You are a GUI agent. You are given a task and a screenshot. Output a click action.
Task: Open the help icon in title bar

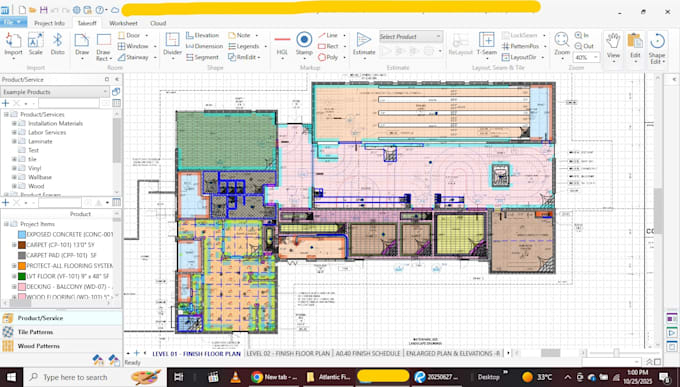pos(99,10)
